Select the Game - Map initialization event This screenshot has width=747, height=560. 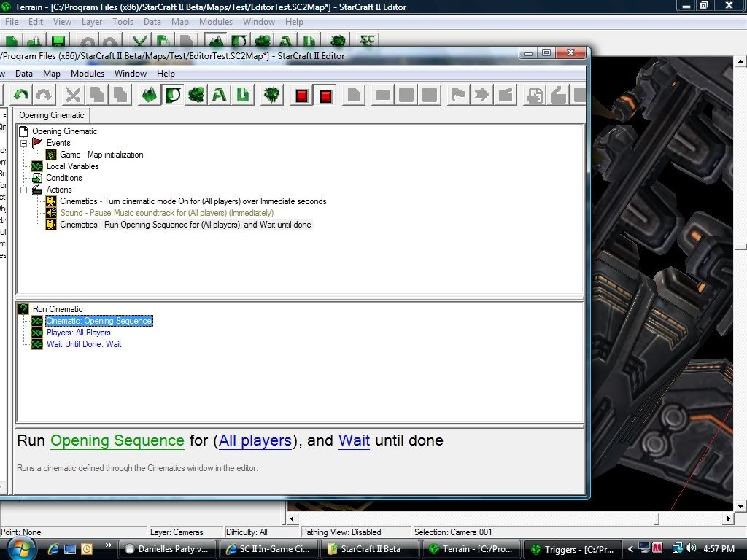coord(101,155)
